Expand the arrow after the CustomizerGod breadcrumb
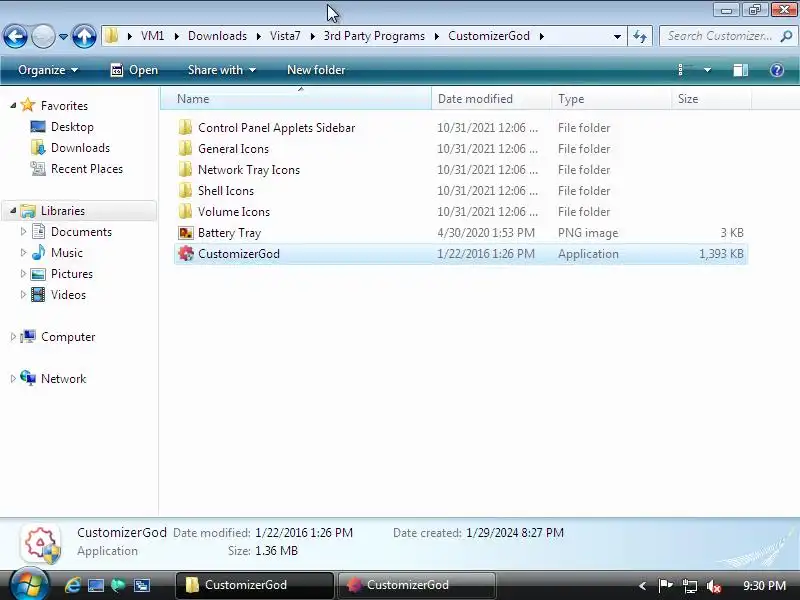Image resolution: width=800 pixels, height=600 pixels. (541, 36)
